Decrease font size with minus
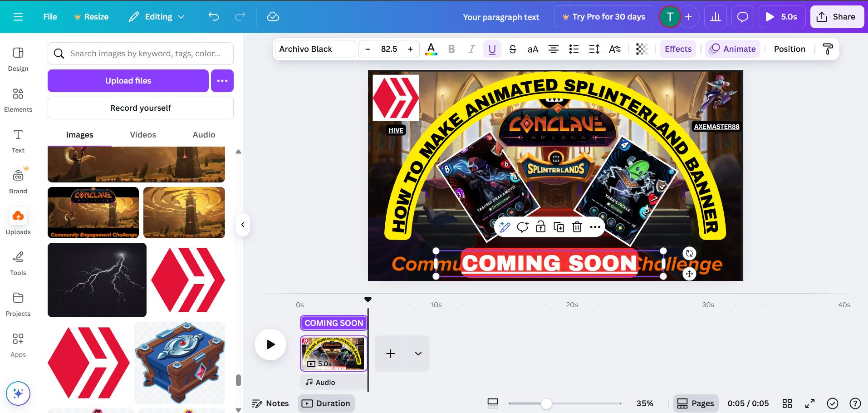The height and width of the screenshot is (413, 868). pos(368,49)
